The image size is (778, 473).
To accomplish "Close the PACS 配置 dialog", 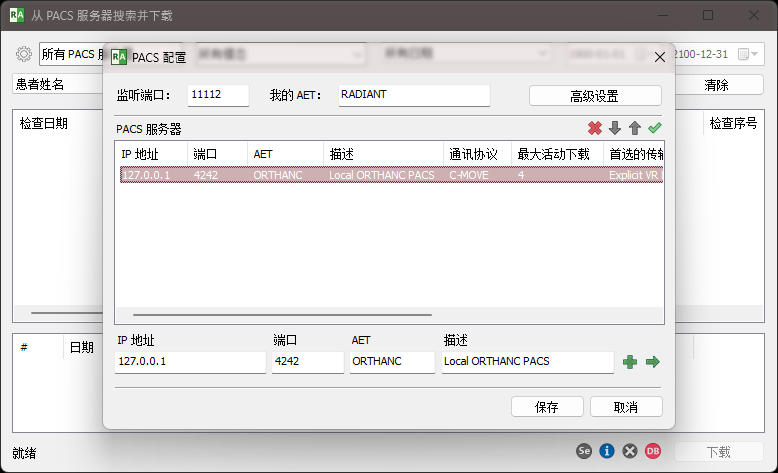I will 659,57.
